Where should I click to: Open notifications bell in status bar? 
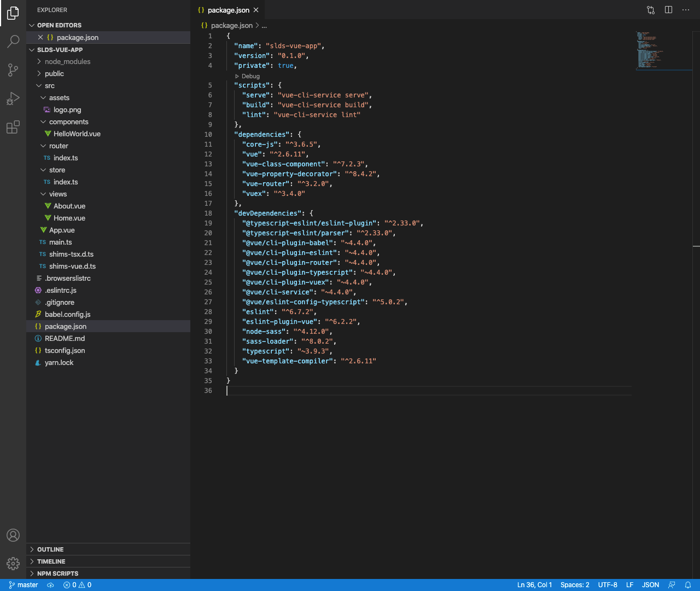688,585
